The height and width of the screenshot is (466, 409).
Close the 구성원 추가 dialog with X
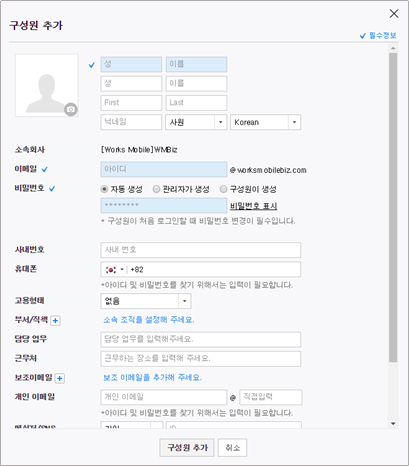(394, 14)
